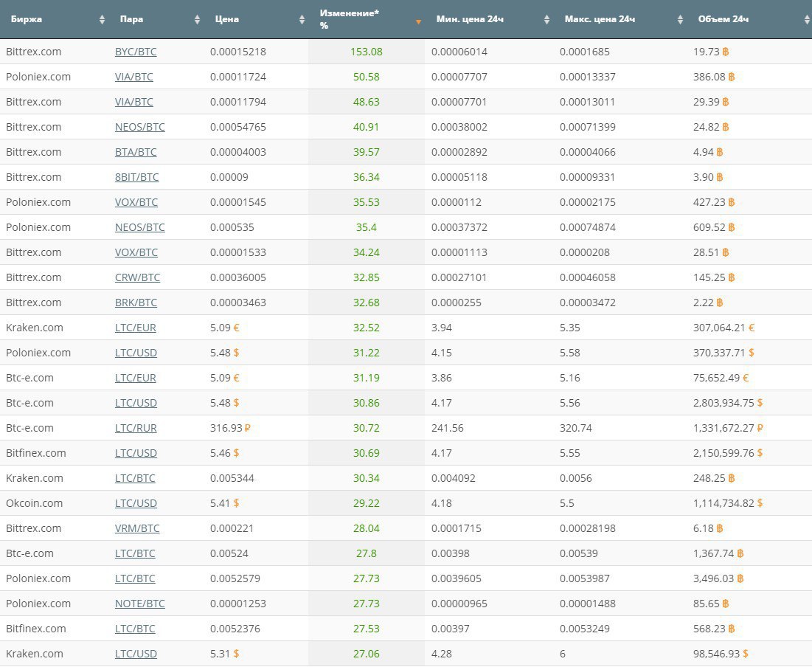Select max price 320.74 cell
812x667 pixels.
(x=576, y=428)
